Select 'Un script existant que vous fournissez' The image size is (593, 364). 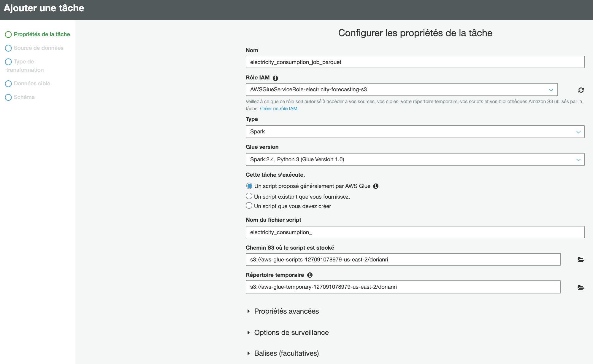click(249, 196)
